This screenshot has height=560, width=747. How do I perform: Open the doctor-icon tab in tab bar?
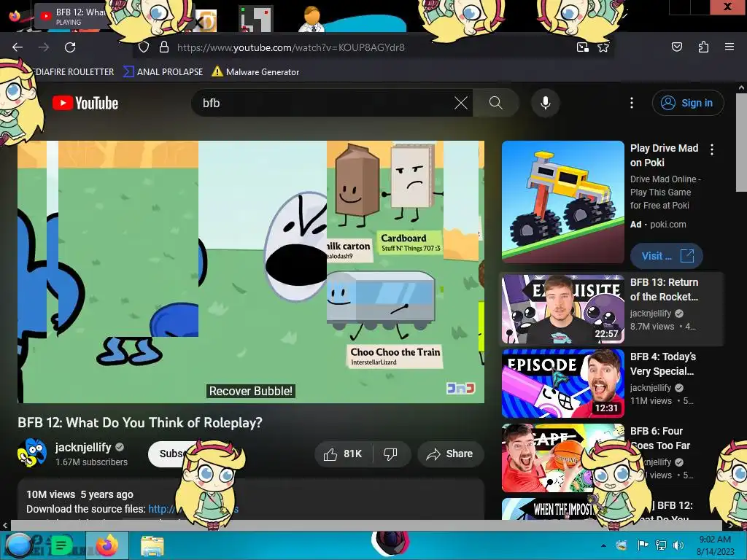[312, 19]
